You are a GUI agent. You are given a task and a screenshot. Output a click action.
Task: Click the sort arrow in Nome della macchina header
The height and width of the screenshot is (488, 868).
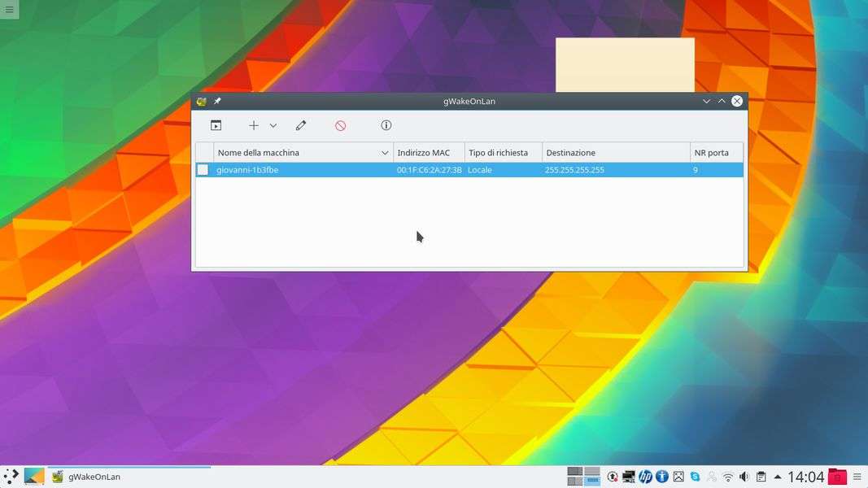click(x=385, y=153)
